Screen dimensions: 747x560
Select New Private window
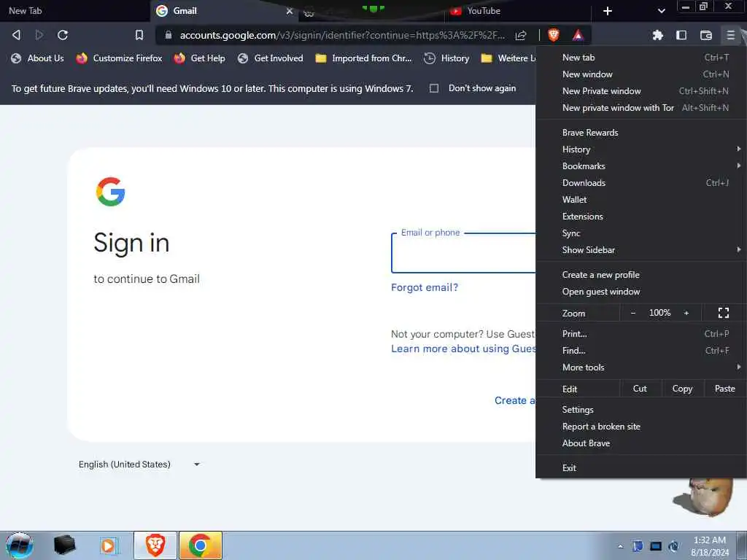click(x=641, y=91)
